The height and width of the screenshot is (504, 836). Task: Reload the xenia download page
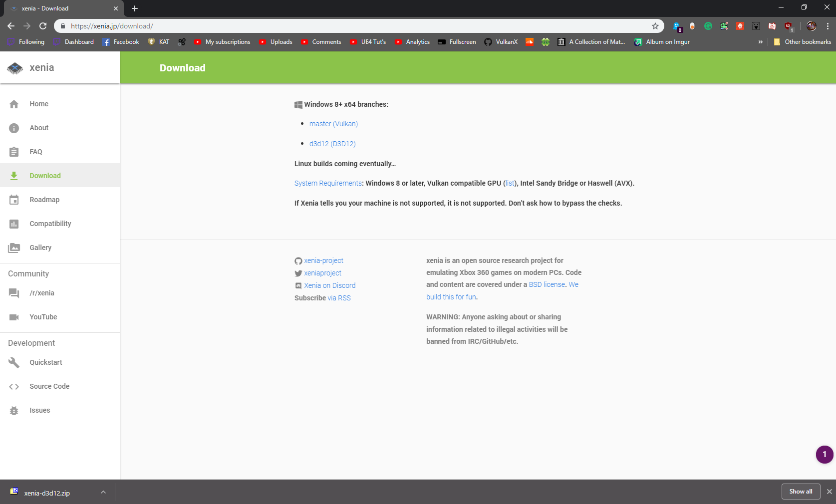43,26
